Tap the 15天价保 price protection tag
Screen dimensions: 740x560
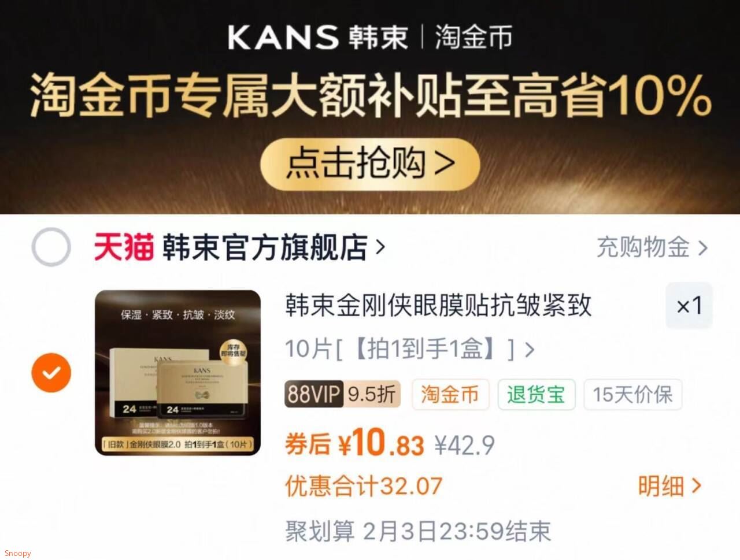click(x=632, y=394)
